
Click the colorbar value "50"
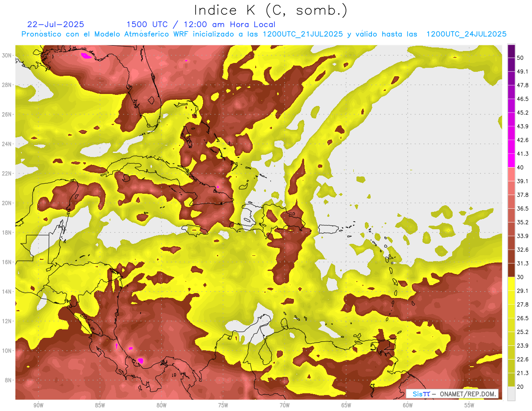521,58
